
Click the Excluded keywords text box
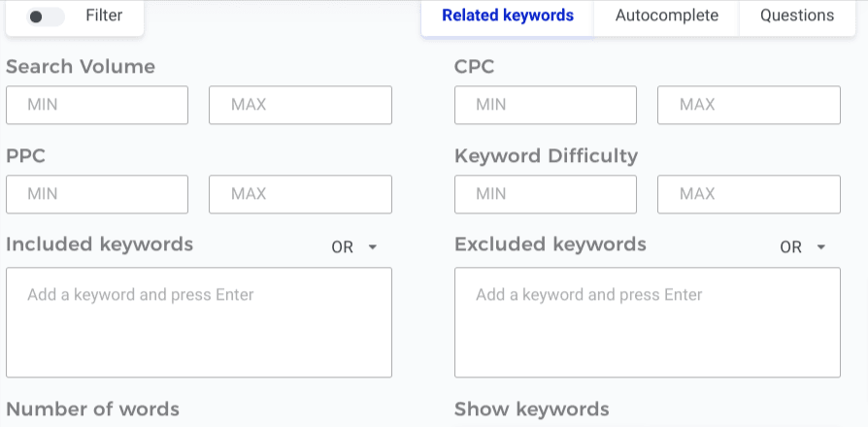(648, 322)
